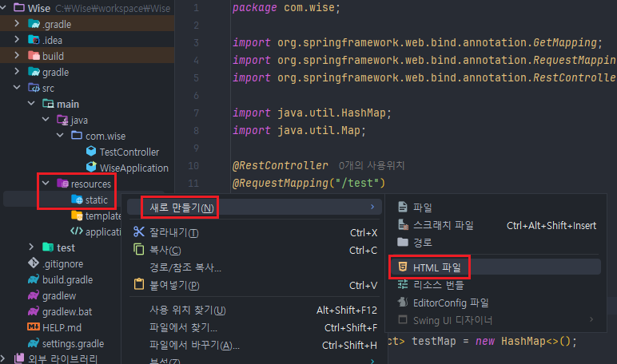Click the gradlew file icon
Viewport: 617px width, 364px height.
[34, 295]
